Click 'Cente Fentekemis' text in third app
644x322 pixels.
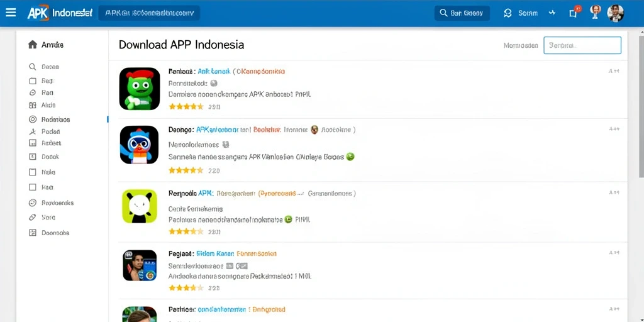pyautogui.click(x=196, y=209)
